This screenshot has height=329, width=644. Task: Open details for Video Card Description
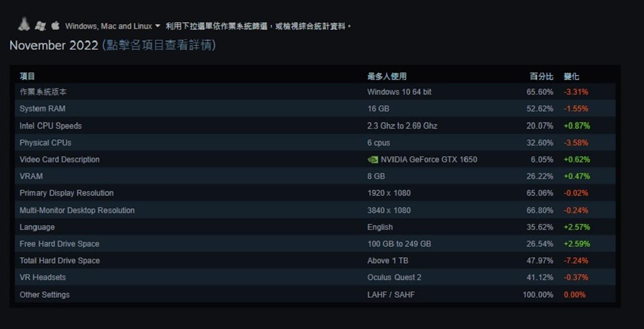point(59,159)
